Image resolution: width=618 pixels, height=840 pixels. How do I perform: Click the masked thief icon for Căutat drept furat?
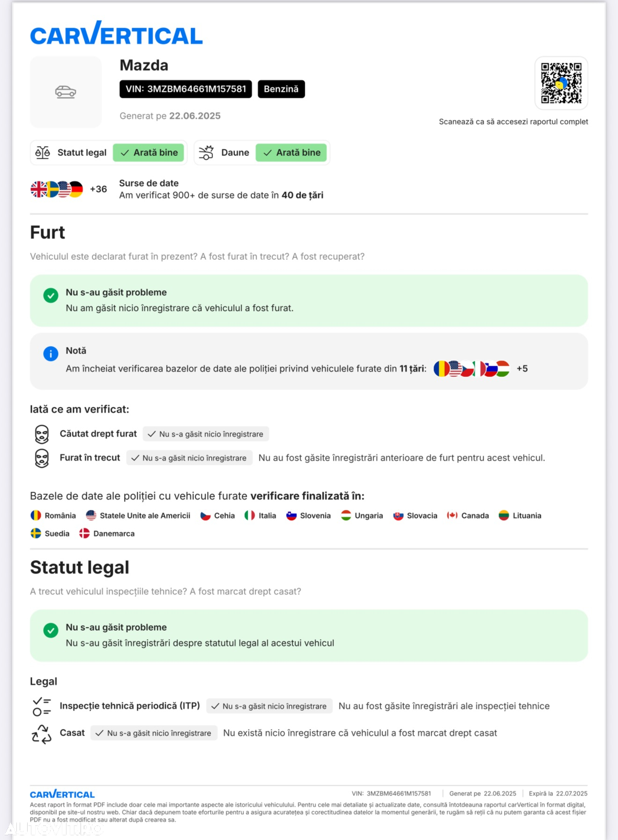pos(42,434)
